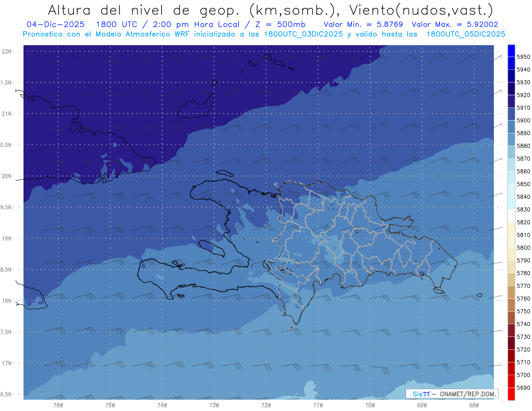Click the 17N latitude label
532x411 pixels.
pyautogui.click(x=8, y=364)
